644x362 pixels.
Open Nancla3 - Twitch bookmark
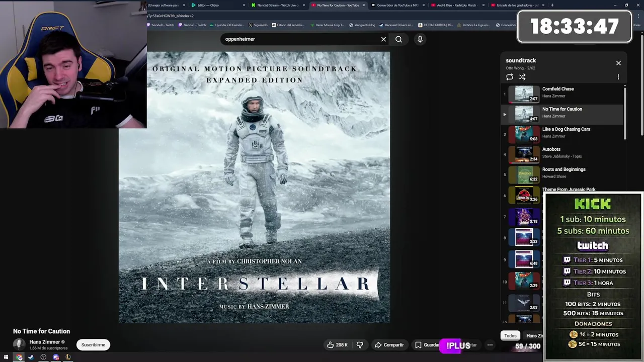click(192, 25)
